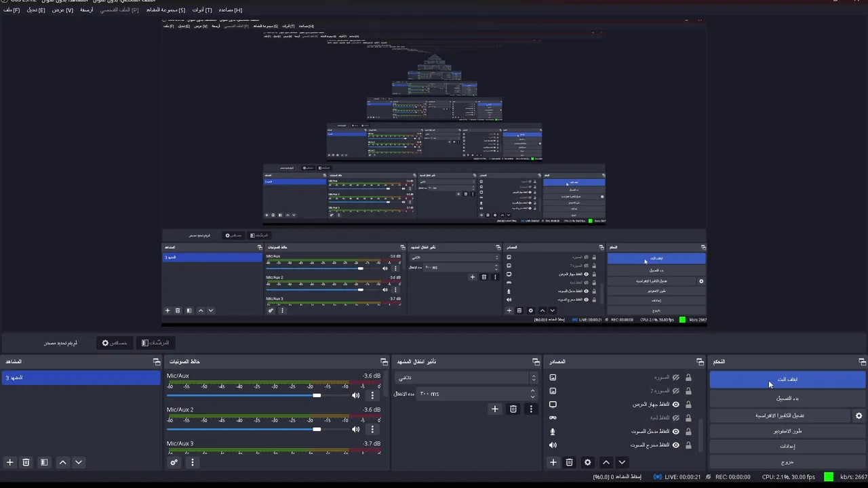Open transition three-dot properties menu
The height and width of the screenshot is (488, 868).
coord(531,409)
